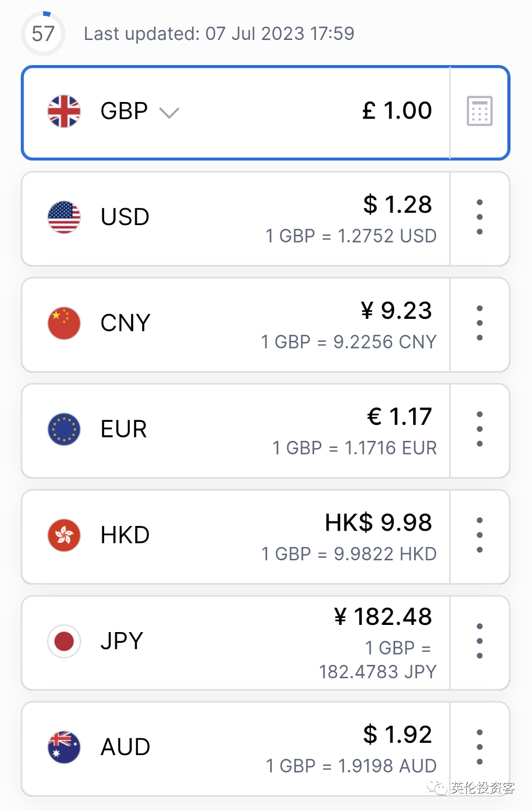Image resolution: width=532 pixels, height=811 pixels.
Task: Open the calculator icon in GBP row
Action: point(480,111)
